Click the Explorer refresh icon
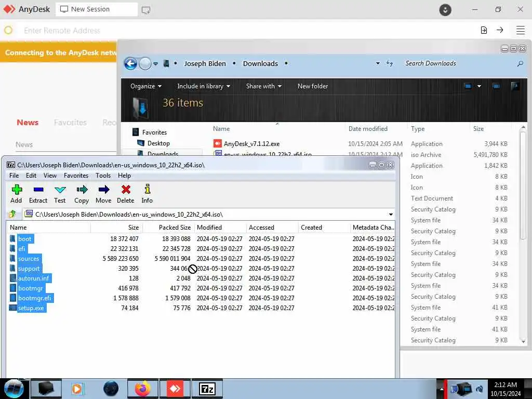Viewport: 532px width, 399px height. pos(390,63)
